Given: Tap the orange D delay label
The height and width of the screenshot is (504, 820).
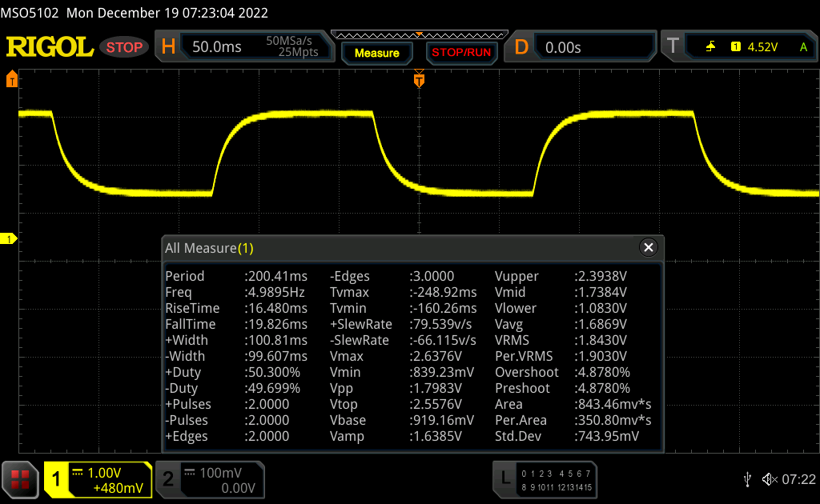Looking at the screenshot, I should (521, 47).
